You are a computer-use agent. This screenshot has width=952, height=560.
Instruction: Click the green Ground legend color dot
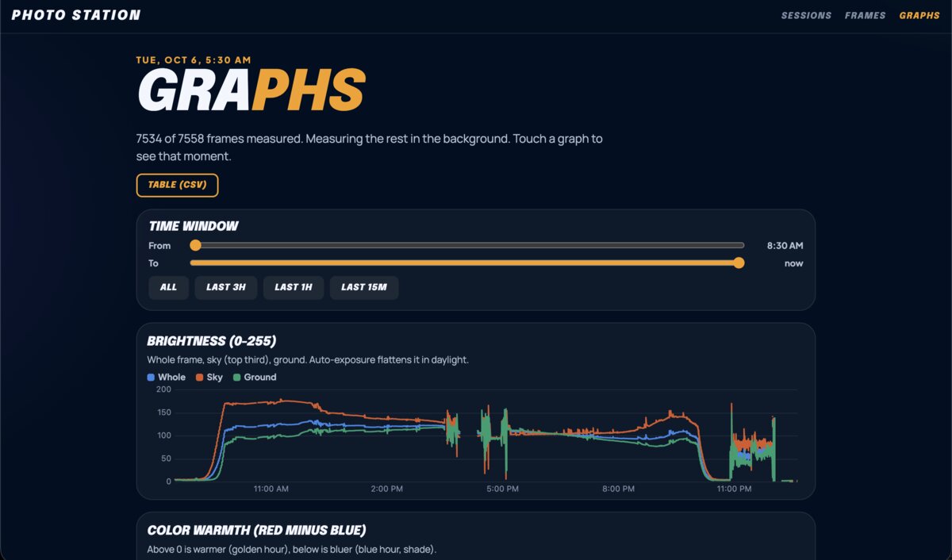click(x=236, y=378)
